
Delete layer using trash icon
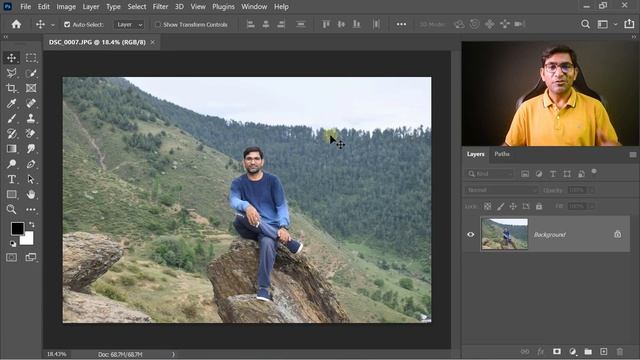(620, 351)
